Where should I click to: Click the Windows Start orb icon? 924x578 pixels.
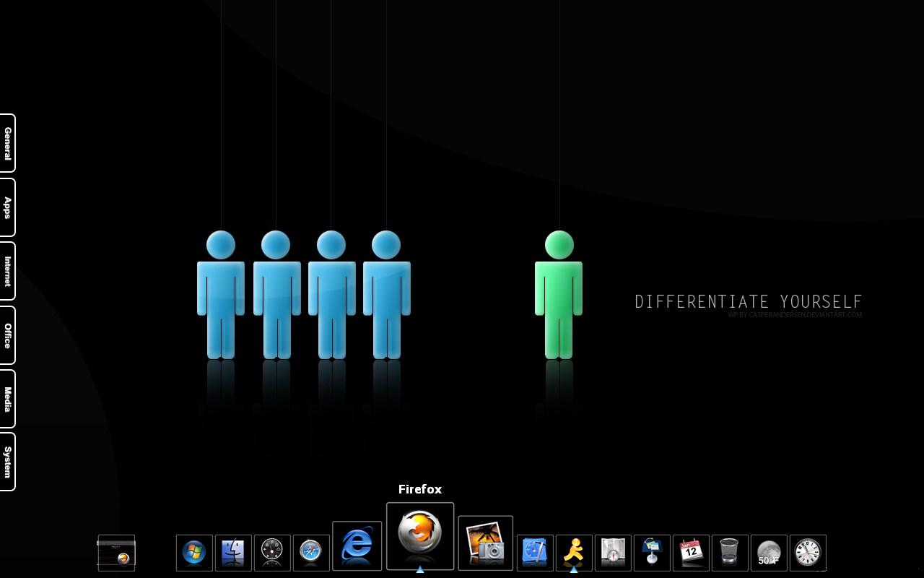click(194, 553)
